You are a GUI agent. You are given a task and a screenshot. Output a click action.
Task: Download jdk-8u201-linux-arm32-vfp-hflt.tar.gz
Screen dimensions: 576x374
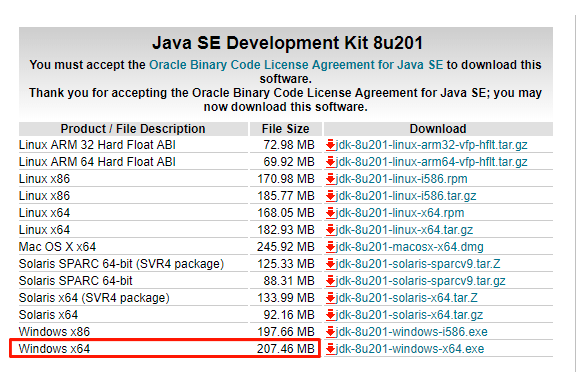coord(432,145)
